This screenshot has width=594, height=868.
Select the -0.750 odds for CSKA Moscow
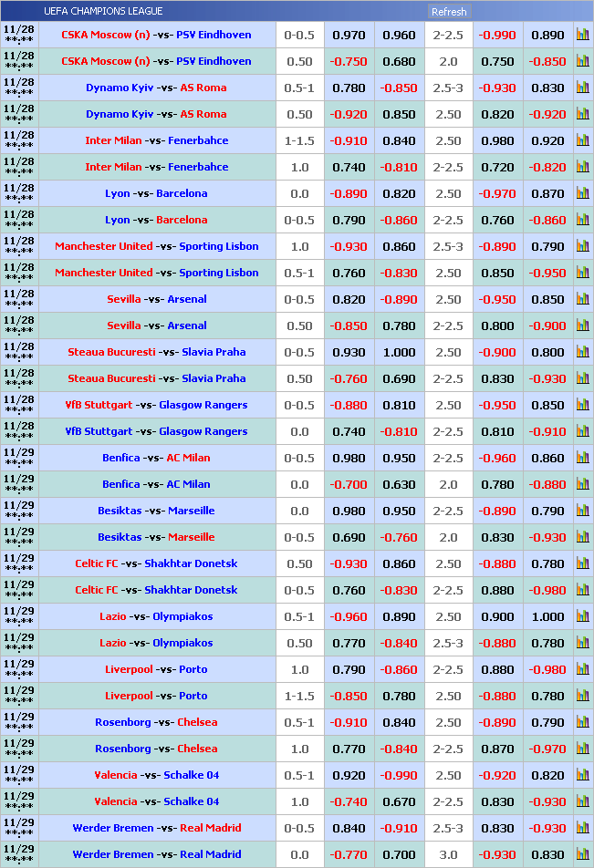pos(349,62)
